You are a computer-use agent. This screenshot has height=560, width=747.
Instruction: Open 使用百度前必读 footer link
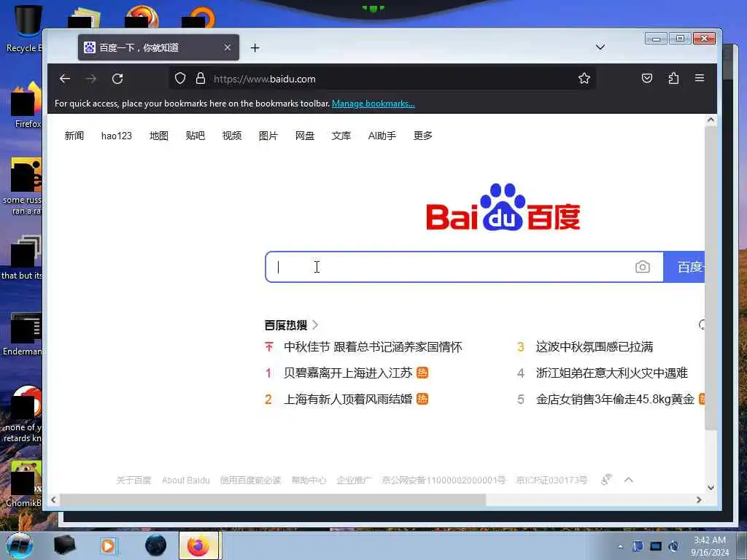(251, 480)
